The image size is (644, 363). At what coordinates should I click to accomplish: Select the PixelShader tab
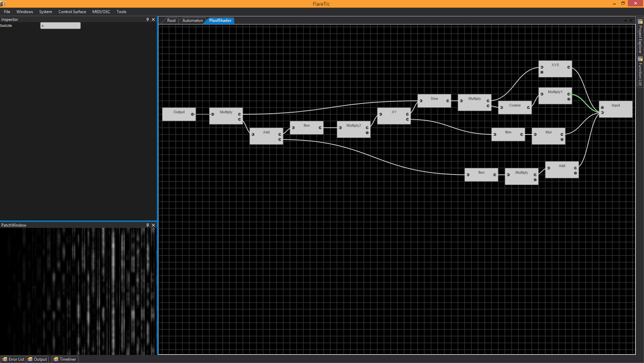(x=220, y=21)
